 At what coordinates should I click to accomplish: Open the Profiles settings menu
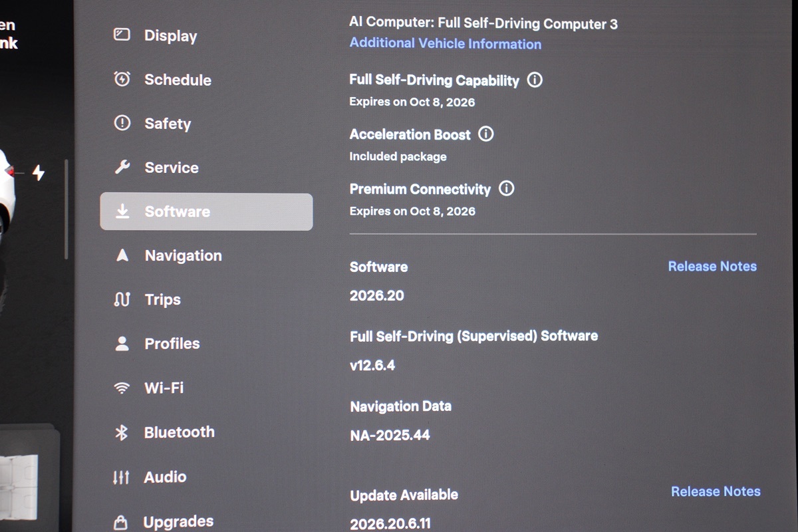172,343
